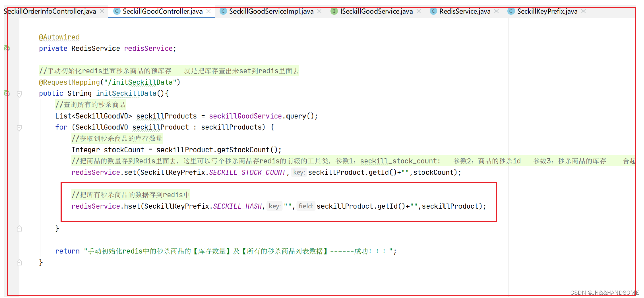This screenshot has width=644, height=298.
Task: Click the comment //手动初始化redis里面秒杀商品的预库存
Action: pos(169,71)
